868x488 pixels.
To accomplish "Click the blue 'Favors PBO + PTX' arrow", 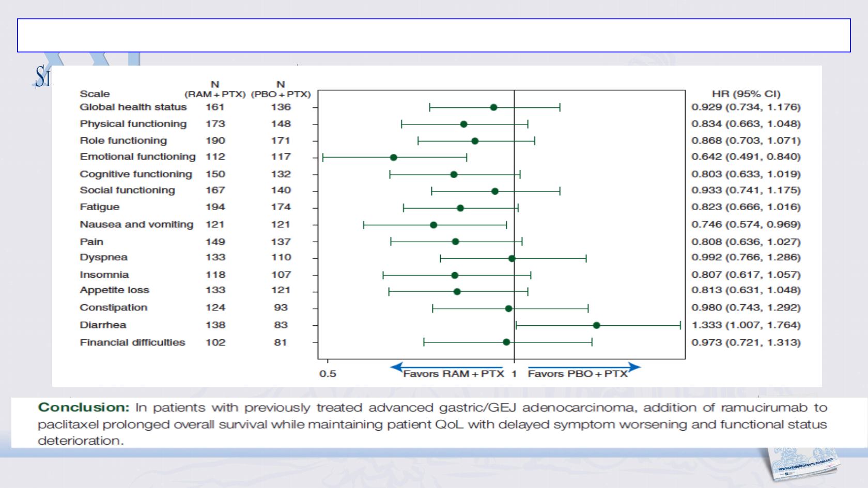I will coord(584,367).
